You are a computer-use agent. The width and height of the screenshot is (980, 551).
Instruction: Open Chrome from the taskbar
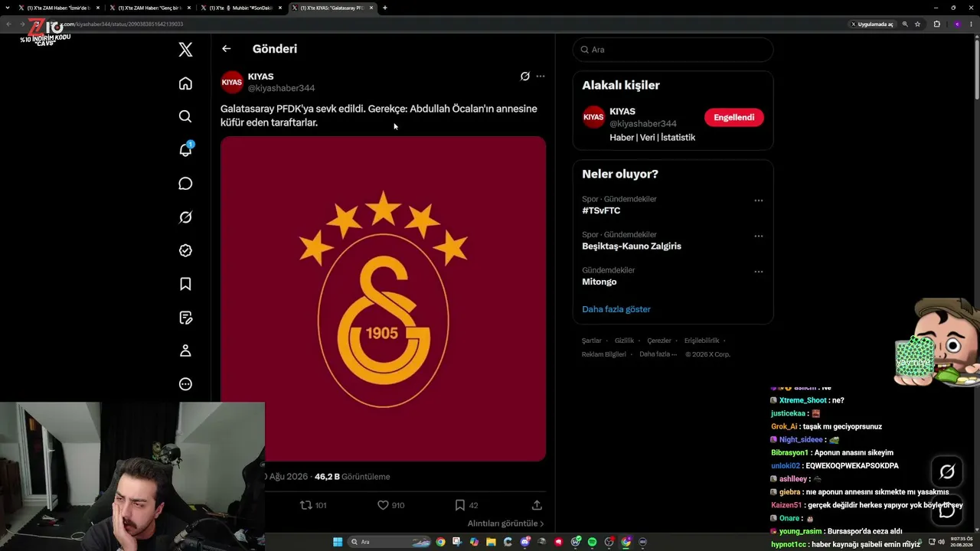pyautogui.click(x=440, y=542)
